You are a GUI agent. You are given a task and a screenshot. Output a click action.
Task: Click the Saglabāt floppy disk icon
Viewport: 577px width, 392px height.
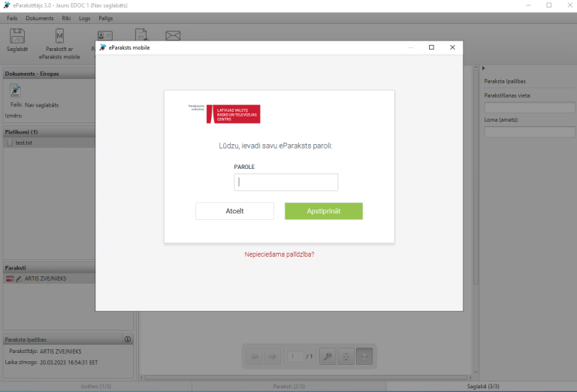[x=17, y=36]
